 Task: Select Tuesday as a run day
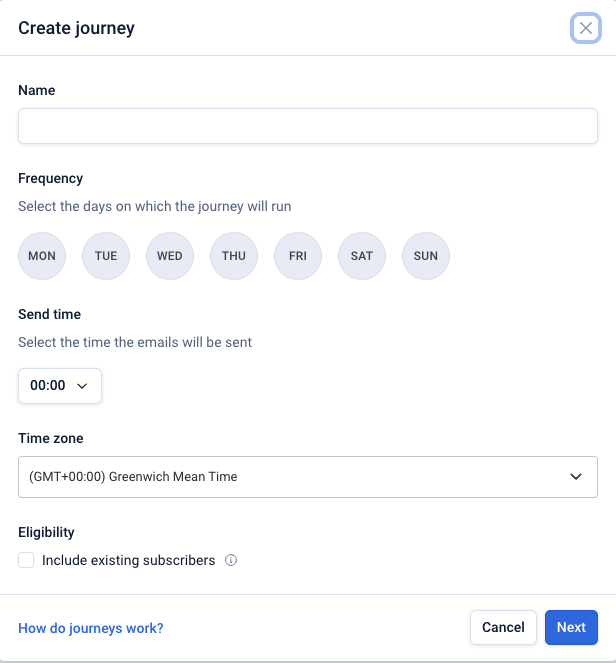[x=106, y=256]
